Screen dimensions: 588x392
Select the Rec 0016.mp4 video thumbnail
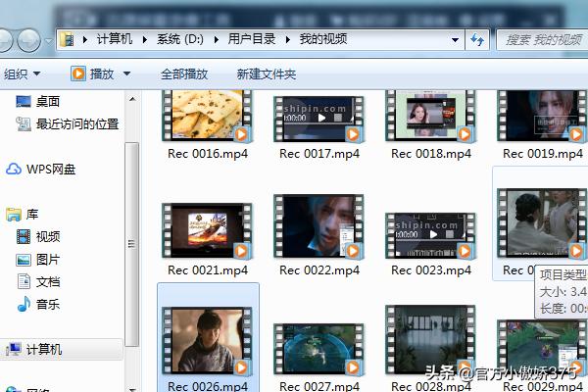pos(207,116)
